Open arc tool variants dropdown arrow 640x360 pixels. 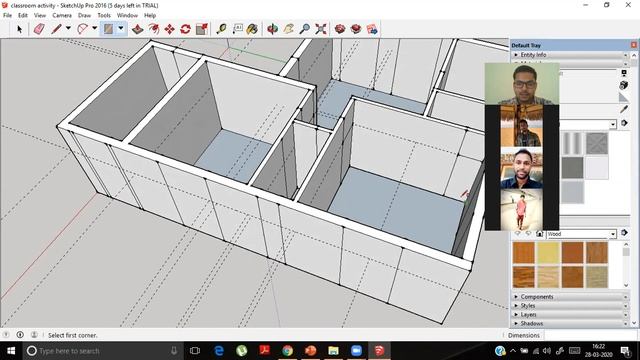(x=94, y=29)
